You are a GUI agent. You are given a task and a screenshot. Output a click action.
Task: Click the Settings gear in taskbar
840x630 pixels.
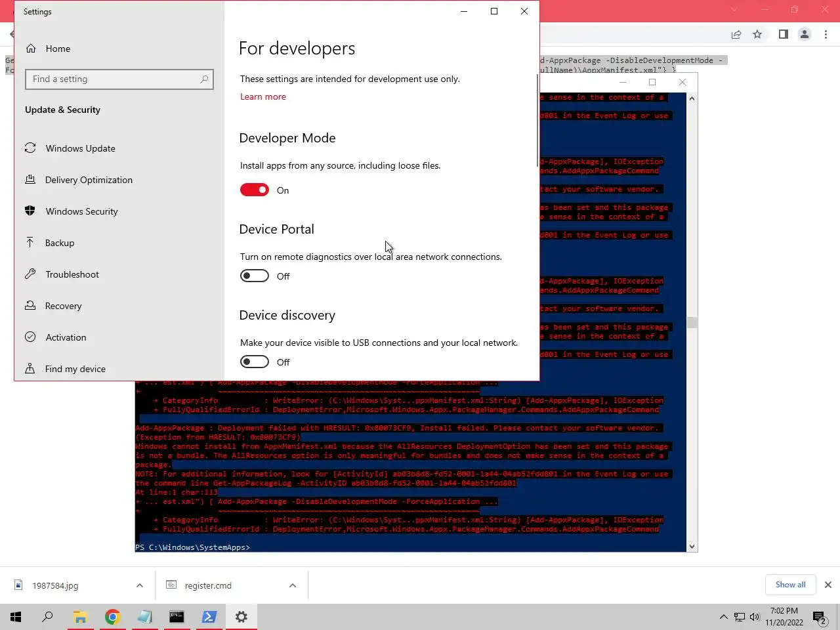241,617
